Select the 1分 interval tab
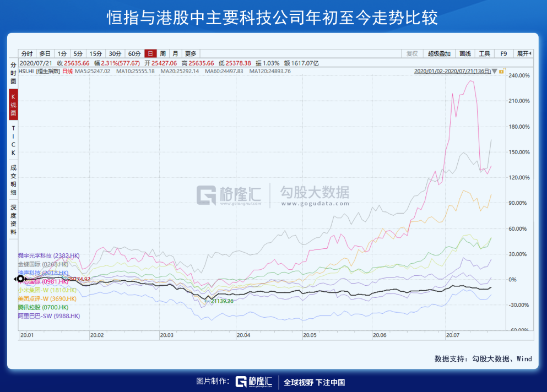The image size is (547, 392). pos(62,53)
